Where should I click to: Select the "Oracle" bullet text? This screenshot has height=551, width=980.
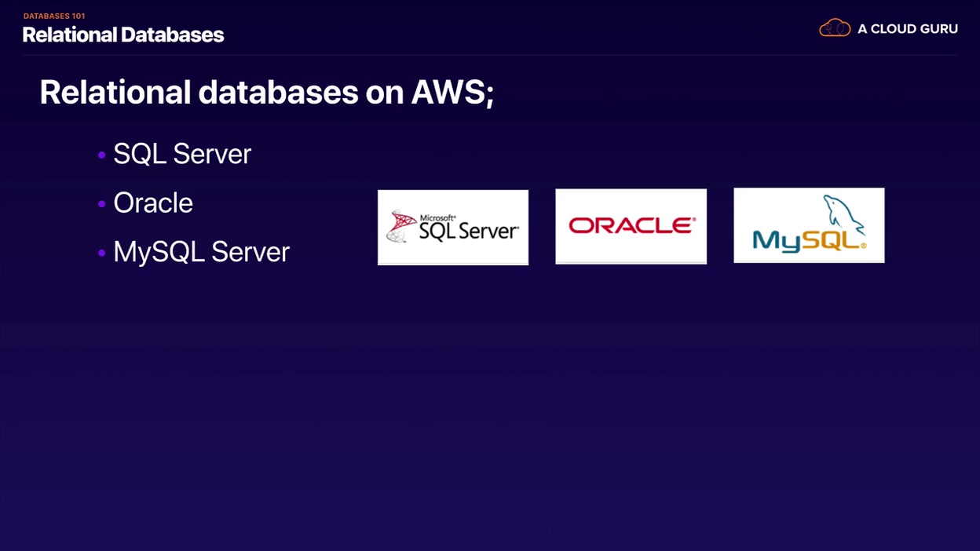point(153,203)
